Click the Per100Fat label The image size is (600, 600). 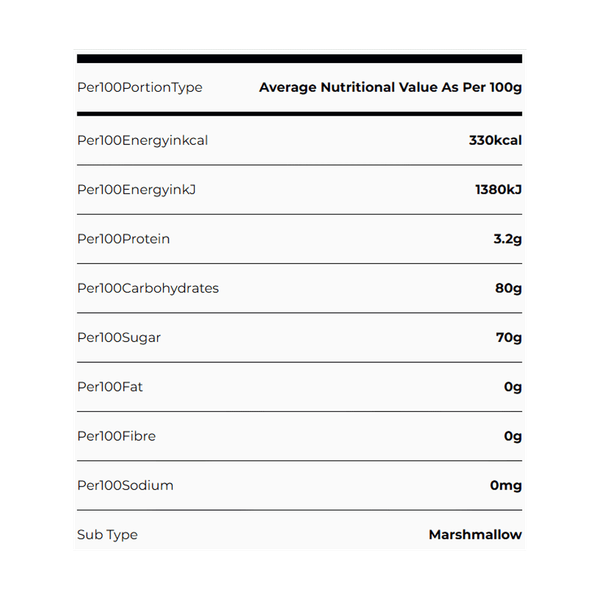click(111, 386)
